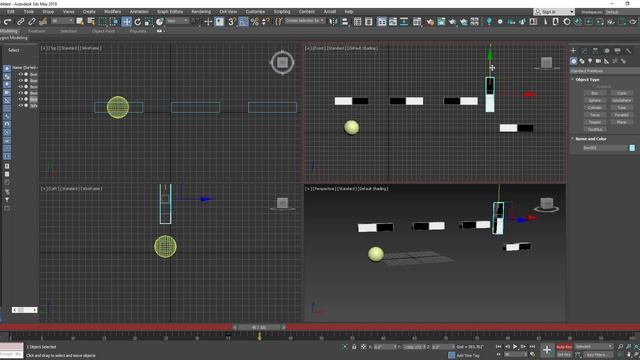This screenshot has height=360, width=640.
Task: Click the Unlink Selection icon
Action: [x=31, y=22]
